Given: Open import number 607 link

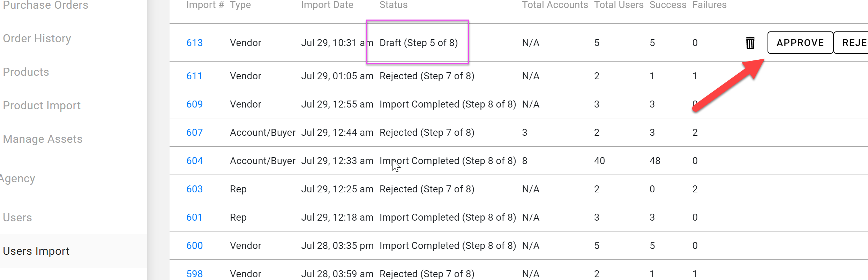Looking at the screenshot, I should point(194,133).
